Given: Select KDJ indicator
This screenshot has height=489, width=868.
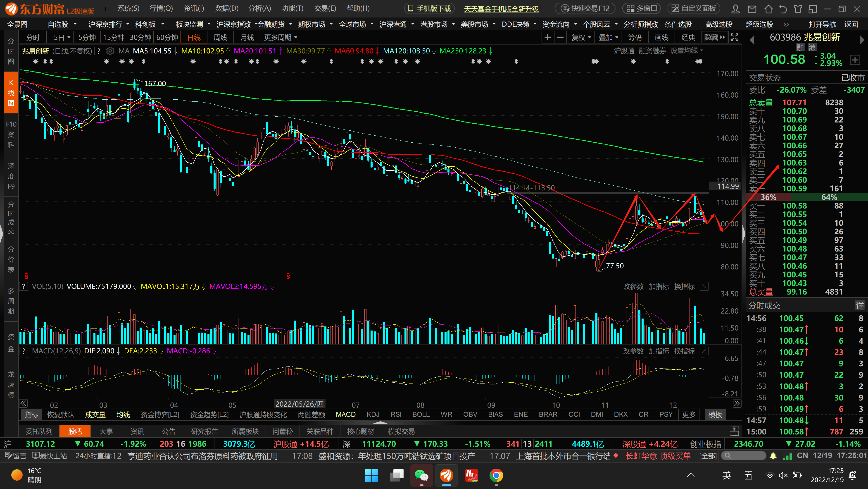Looking at the screenshot, I should pos(373,415).
